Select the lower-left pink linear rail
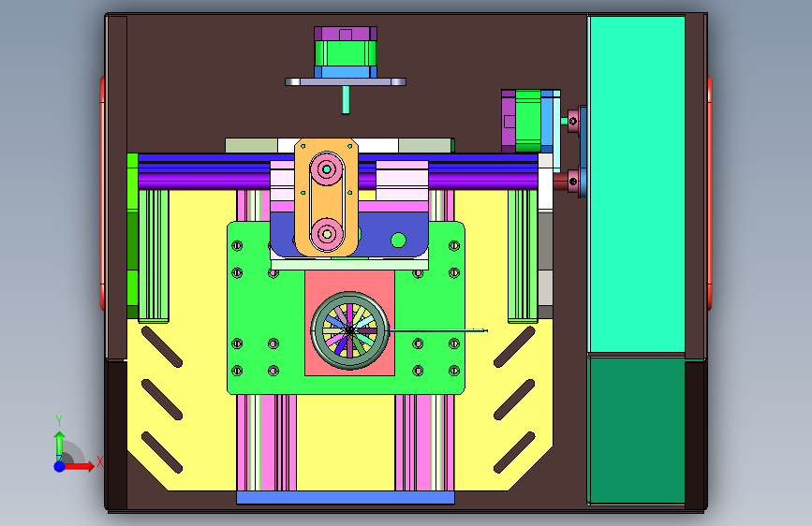The width and height of the screenshot is (812, 526). [x=266, y=443]
